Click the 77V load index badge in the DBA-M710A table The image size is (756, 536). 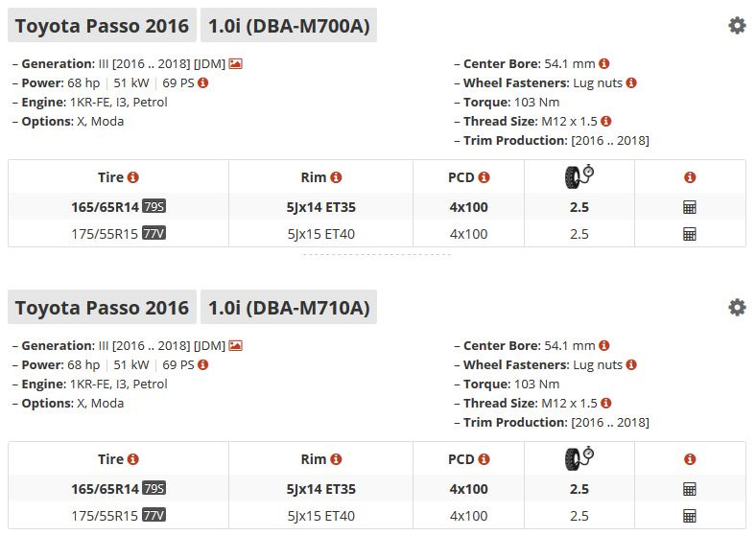tap(154, 516)
